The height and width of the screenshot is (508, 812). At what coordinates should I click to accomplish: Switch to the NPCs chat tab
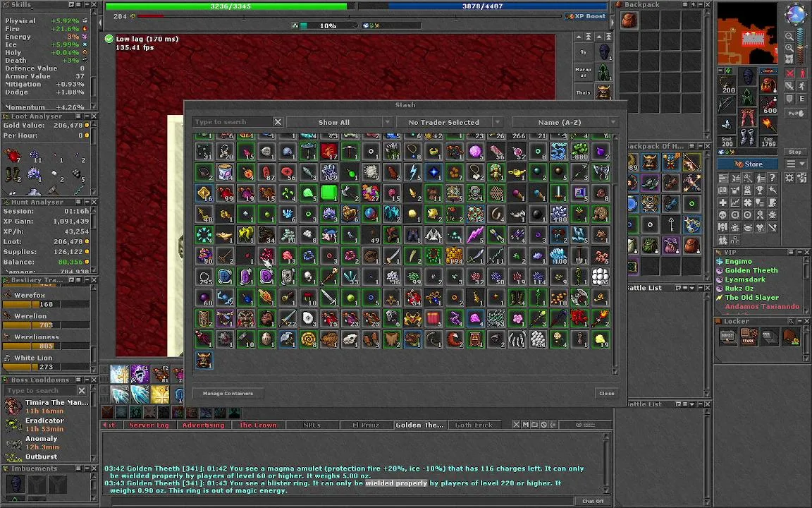click(x=312, y=425)
